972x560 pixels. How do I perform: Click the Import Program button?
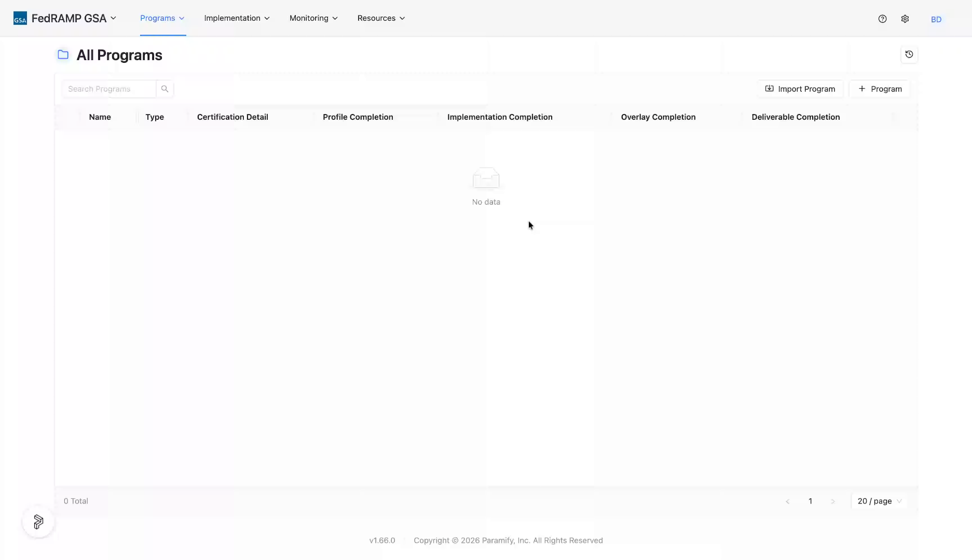800,89
